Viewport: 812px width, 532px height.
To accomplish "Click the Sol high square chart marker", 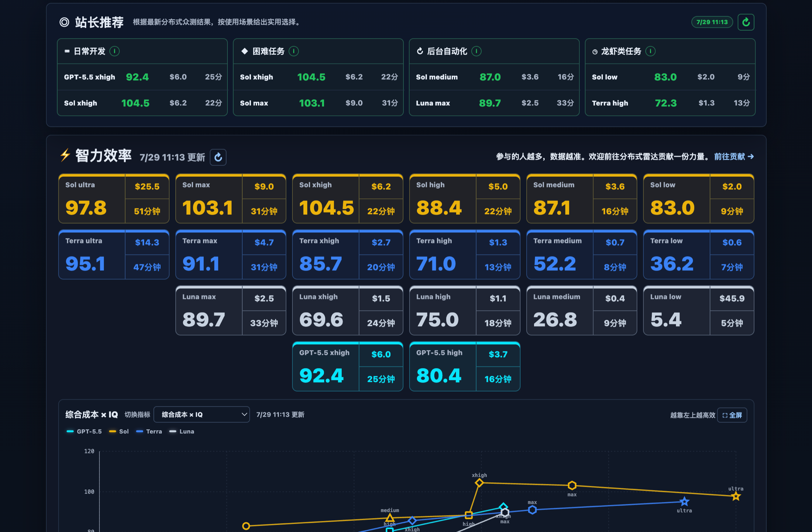I will pos(468,515).
